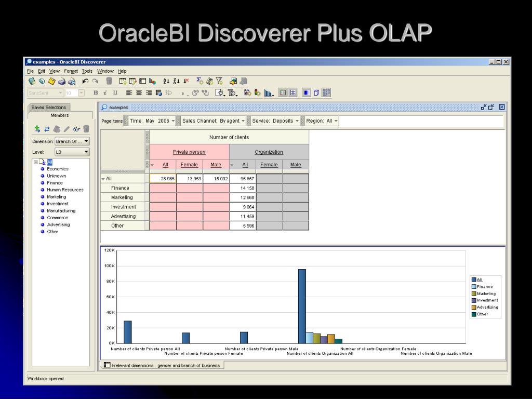This screenshot has width=532, height=399.
Task: Click the Other teal legend swatch
Action: tap(474, 314)
